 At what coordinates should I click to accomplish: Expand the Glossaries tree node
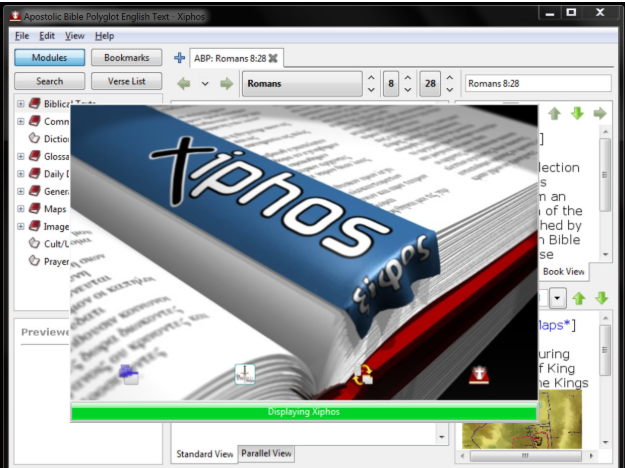point(21,156)
